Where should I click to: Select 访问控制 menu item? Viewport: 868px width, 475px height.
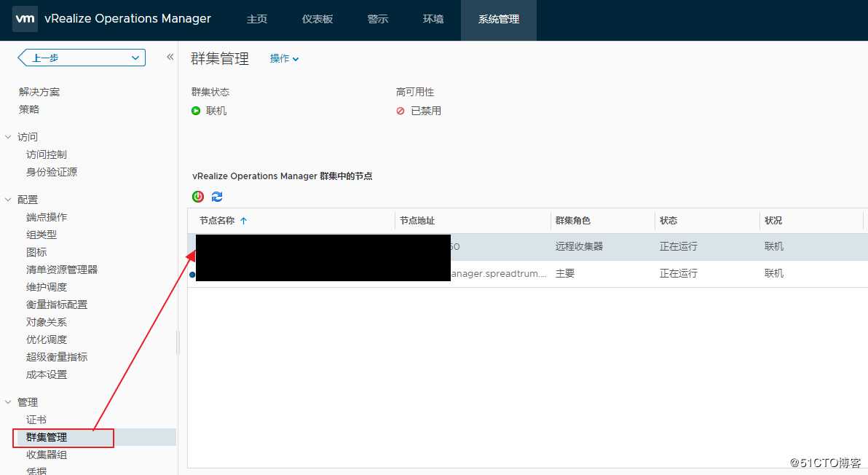[47, 154]
